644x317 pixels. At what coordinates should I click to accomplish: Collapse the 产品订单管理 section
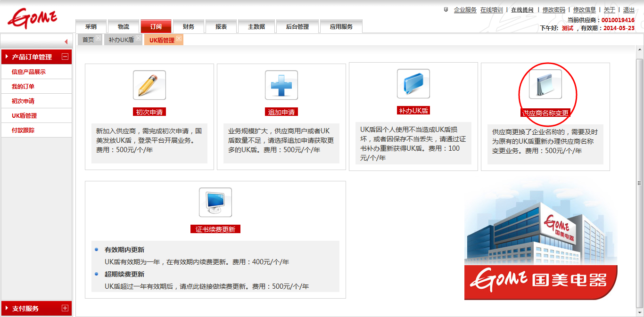coord(65,57)
